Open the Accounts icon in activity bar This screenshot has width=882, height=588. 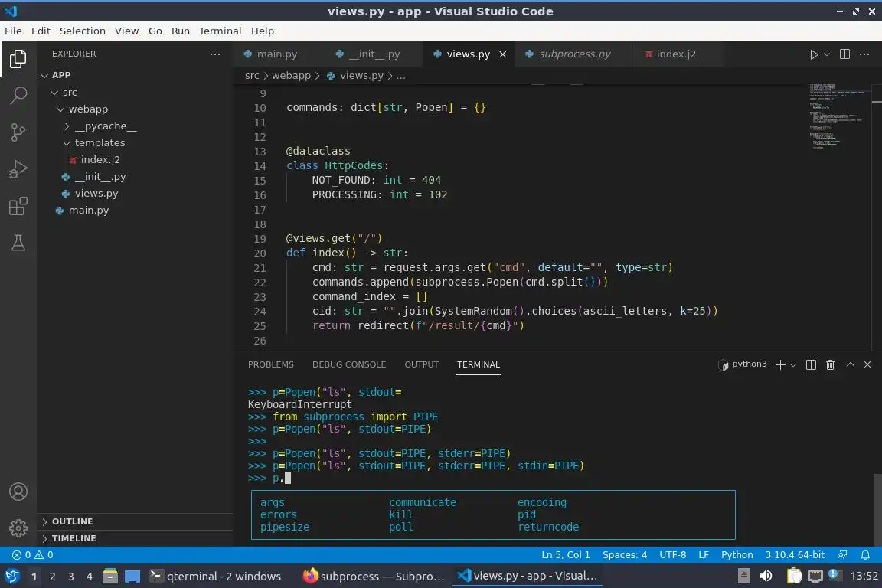tap(18, 492)
